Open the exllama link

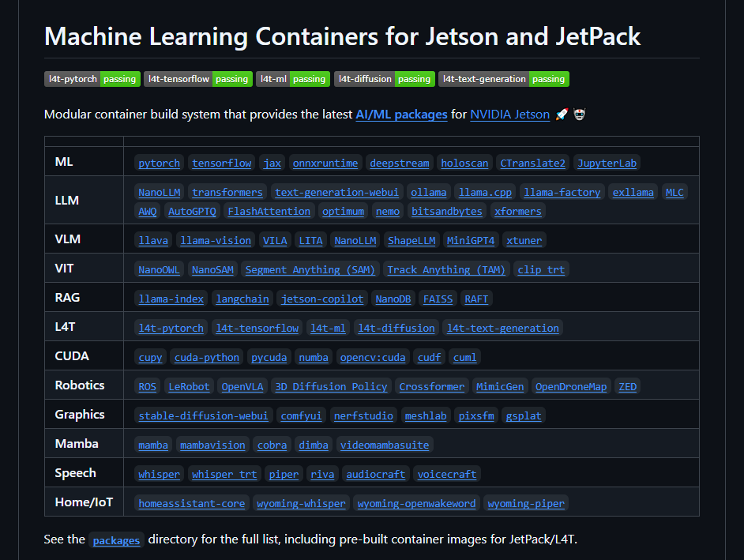click(633, 193)
